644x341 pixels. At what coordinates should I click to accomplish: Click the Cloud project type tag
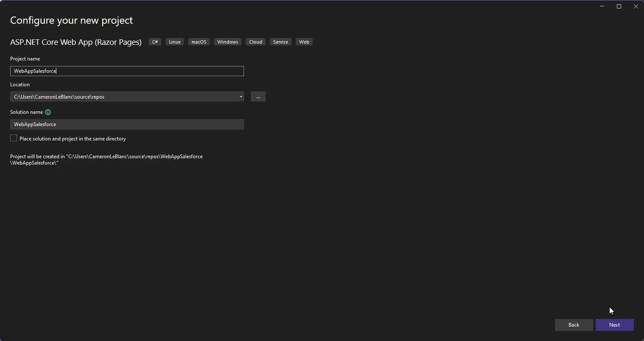pyautogui.click(x=255, y=42)
